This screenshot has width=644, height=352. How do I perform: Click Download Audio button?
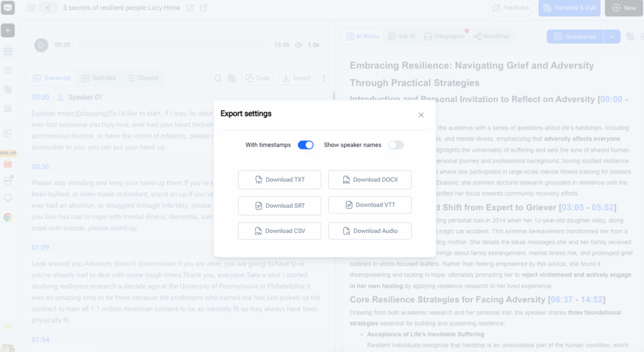pyautogui.click(x=370, y=230)
